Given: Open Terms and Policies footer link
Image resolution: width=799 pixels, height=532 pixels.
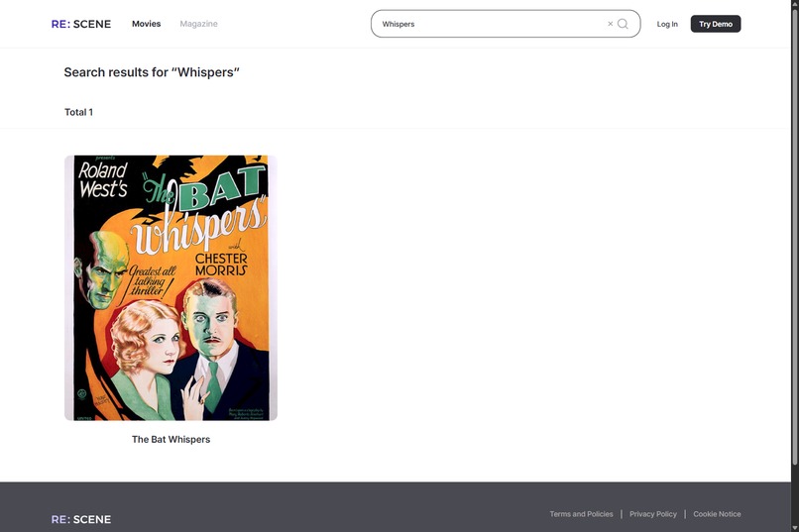Looking at the screenshot, I should tap(581, 514).
